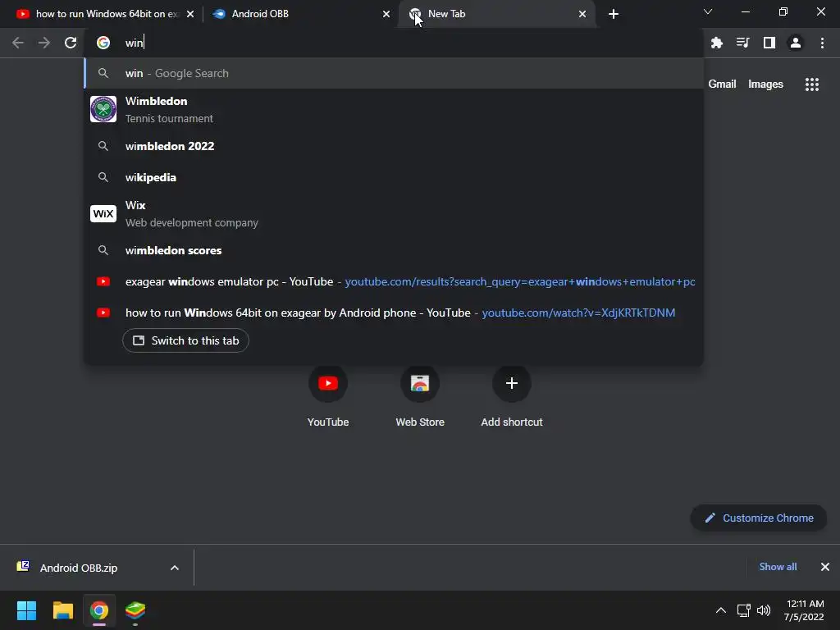Open exagear windows emulator pc YouTube result
This screenshot has width=840, height=630.
(394, 282)
